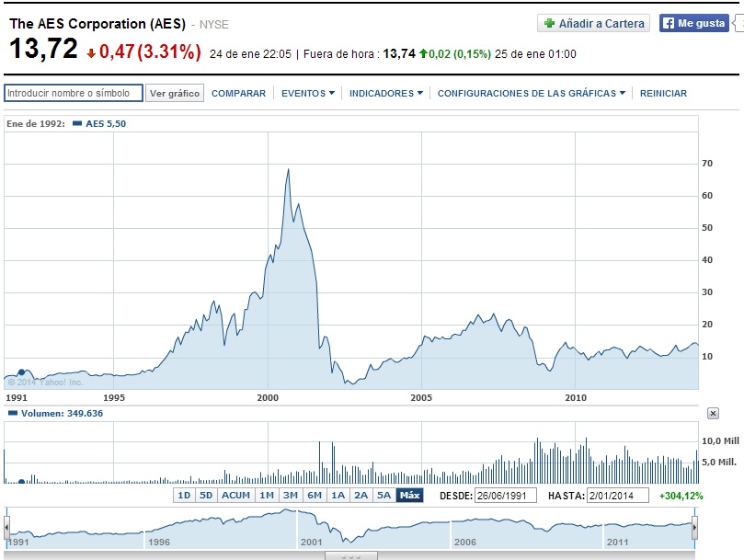The height and width of the screenshot is (560, 744).
Task: Click the +304,12% performance value
Action: (x=681, y=496)
